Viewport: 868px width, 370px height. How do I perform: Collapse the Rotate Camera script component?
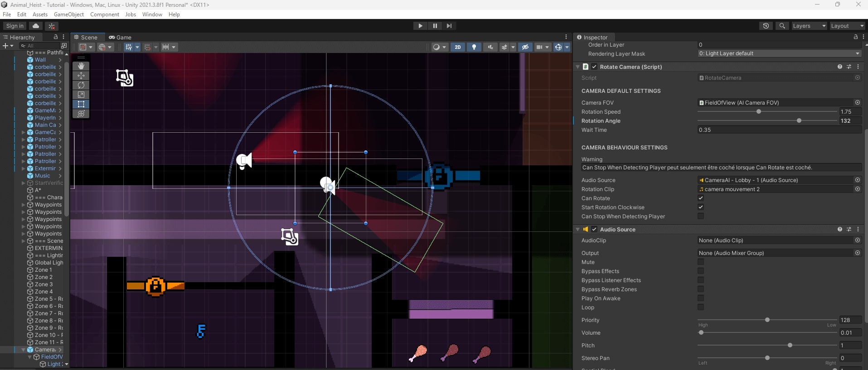point(578,67)
